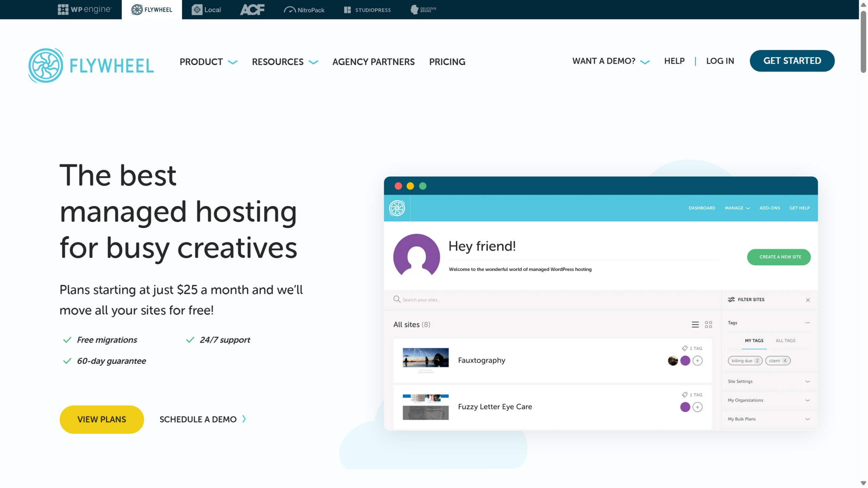Viewport: 868px width, 488px height.
Task: Collapse the Tags section
Action: pyautogui.click(x=808, y=323)
